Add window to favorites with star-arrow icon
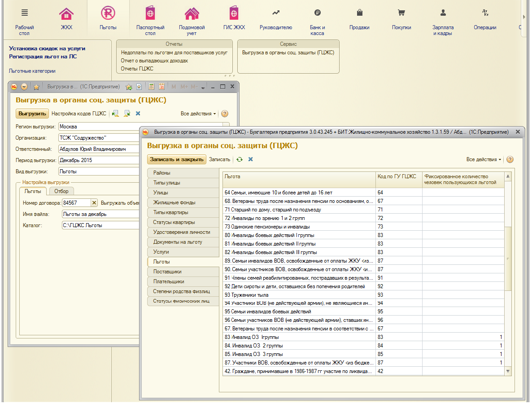 (129, 87)
